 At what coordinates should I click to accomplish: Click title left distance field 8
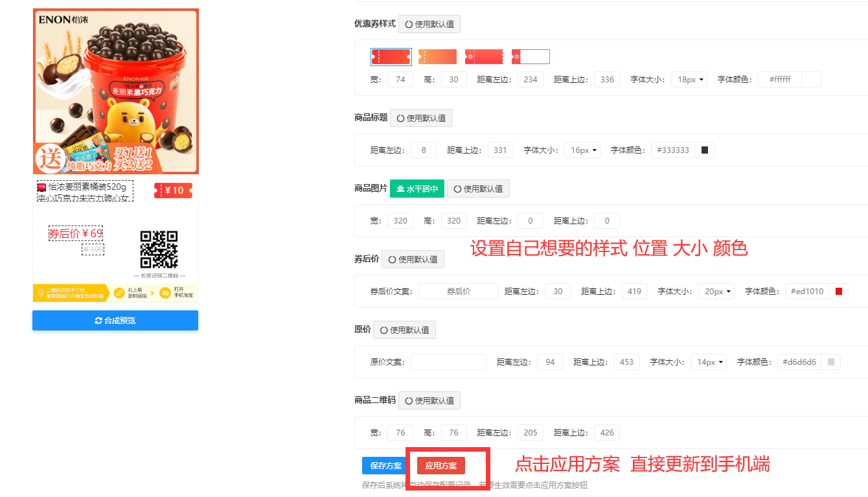[424, 150]
